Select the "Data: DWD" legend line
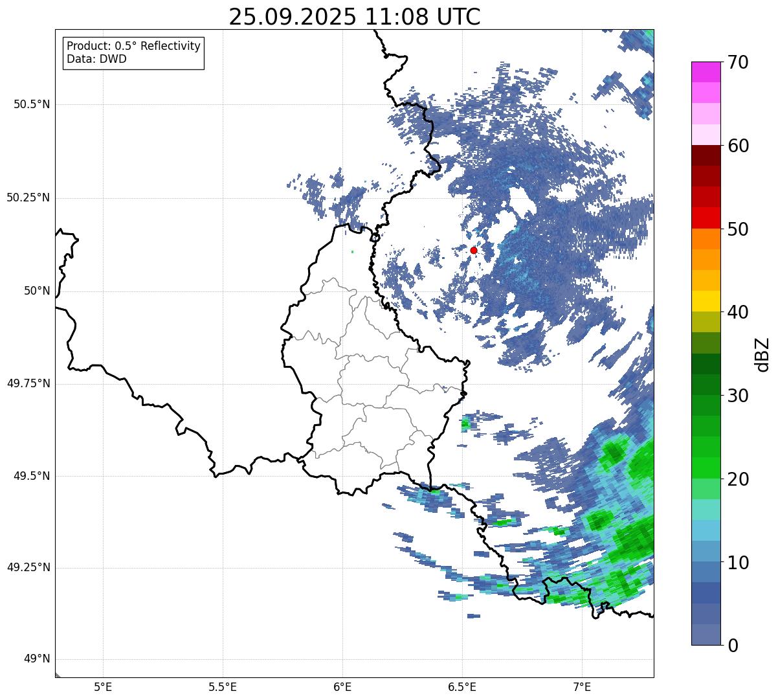 [96, 59]
